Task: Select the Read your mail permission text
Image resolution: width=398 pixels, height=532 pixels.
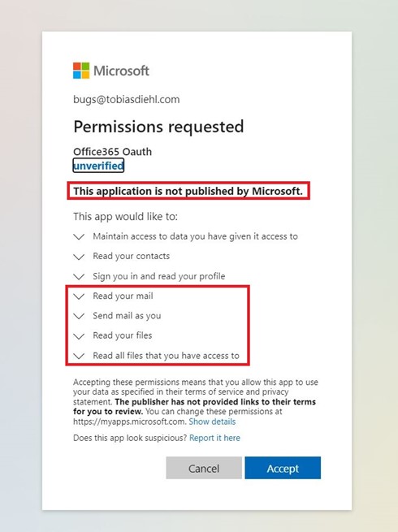Action: coord(123,296)
